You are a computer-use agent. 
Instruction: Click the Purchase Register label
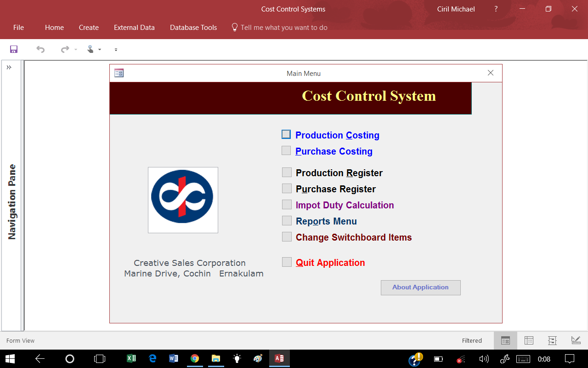pos(336,189)
